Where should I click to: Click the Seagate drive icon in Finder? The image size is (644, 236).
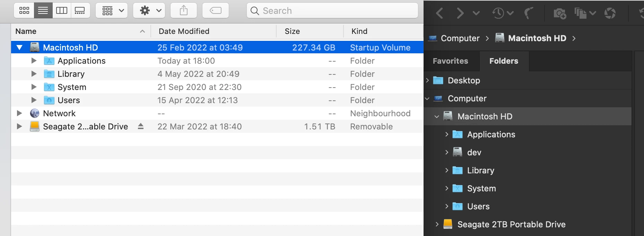pos(35,126)
